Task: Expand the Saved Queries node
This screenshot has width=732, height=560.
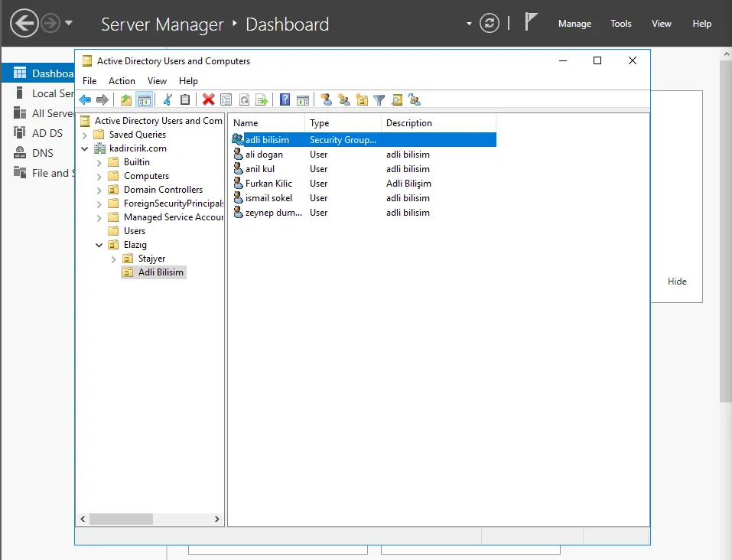Action: coord(84,135)
